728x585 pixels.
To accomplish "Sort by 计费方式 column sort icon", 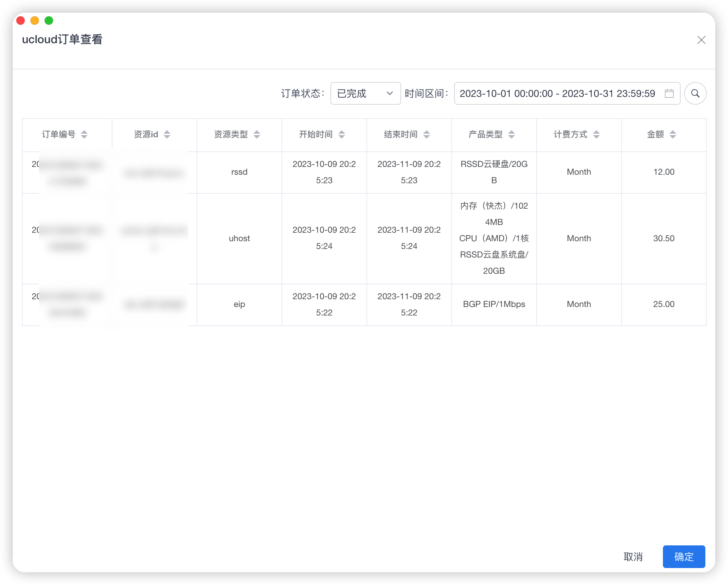I will tap(596, 134).
